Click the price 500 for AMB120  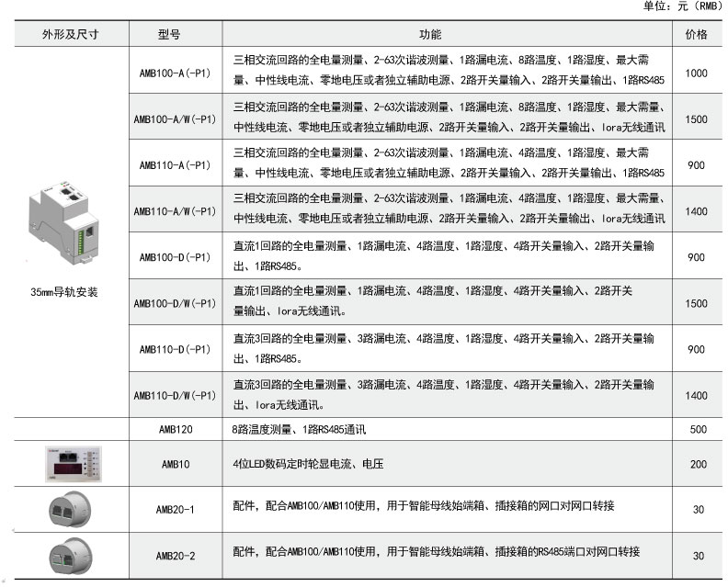697,429
